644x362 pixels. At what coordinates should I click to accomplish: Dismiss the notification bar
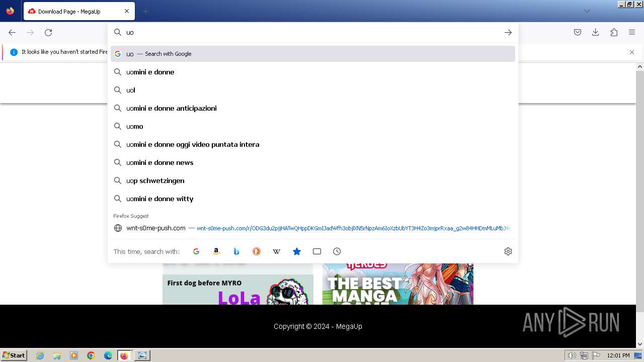(x=632, y=52)
